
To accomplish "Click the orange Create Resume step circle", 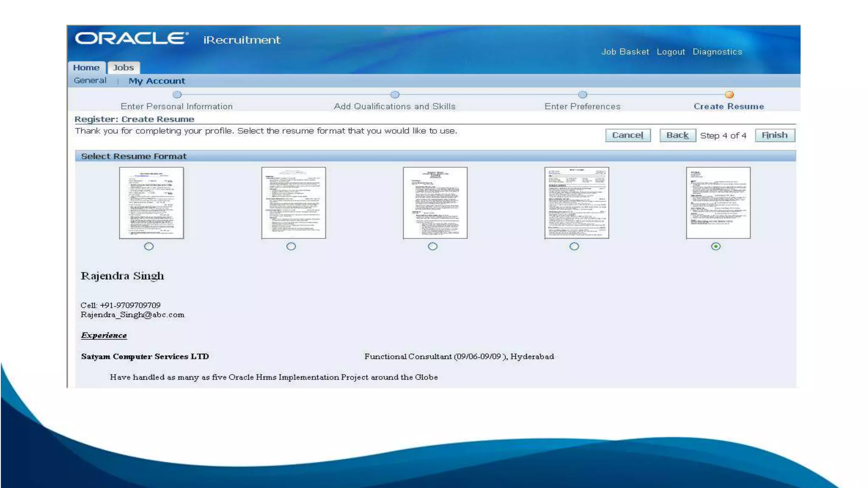I will (x=729, y=94).
